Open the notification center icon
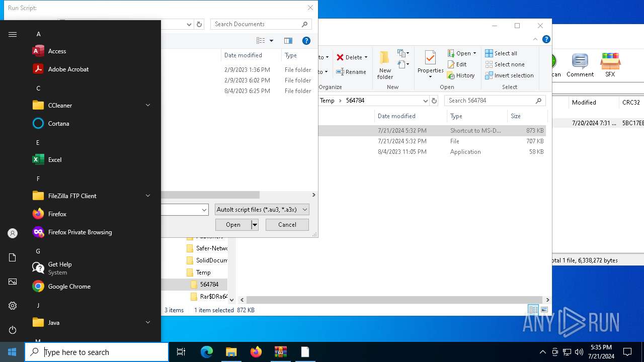 tap(627, 352)
